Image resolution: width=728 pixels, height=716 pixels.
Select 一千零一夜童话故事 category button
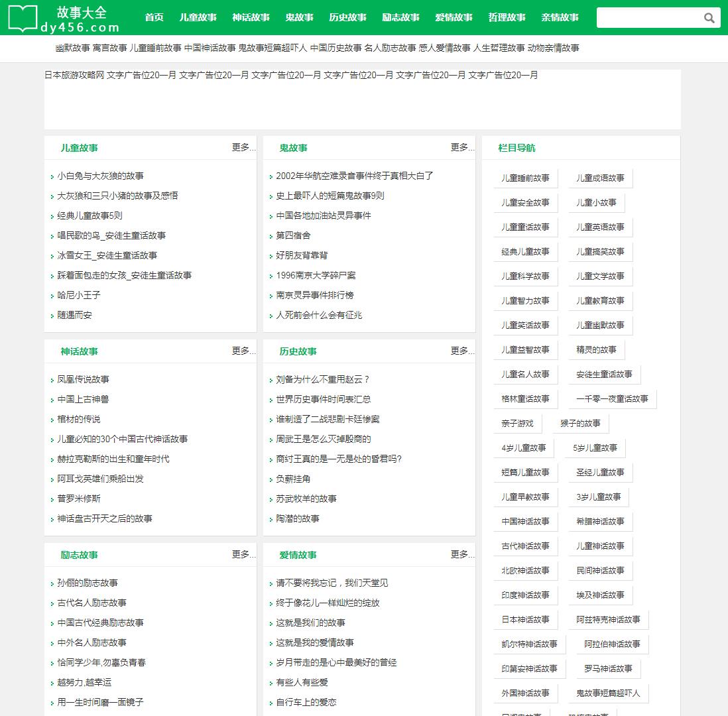613,399
